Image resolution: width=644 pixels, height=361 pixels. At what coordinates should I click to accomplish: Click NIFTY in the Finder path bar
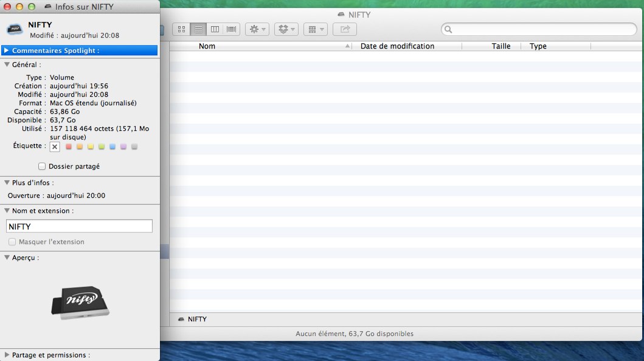193,319
